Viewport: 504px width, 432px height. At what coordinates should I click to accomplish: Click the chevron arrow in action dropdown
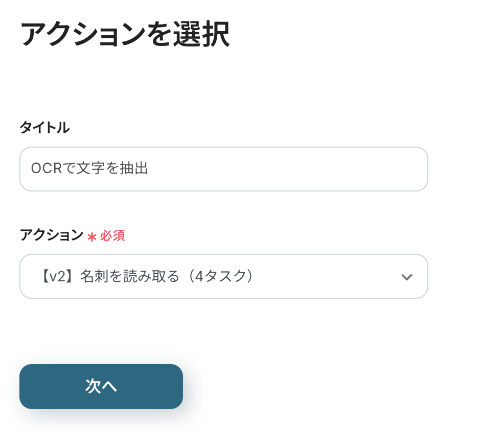click(x=407, y=277)
